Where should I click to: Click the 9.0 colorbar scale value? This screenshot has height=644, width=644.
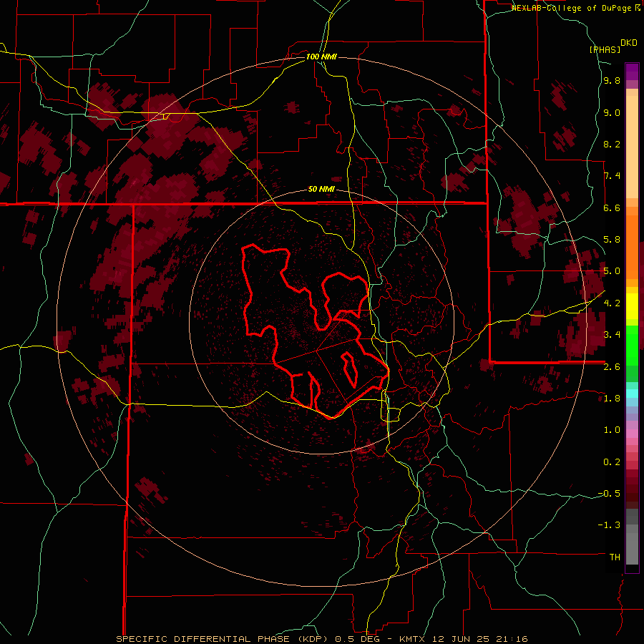(612, 112)
